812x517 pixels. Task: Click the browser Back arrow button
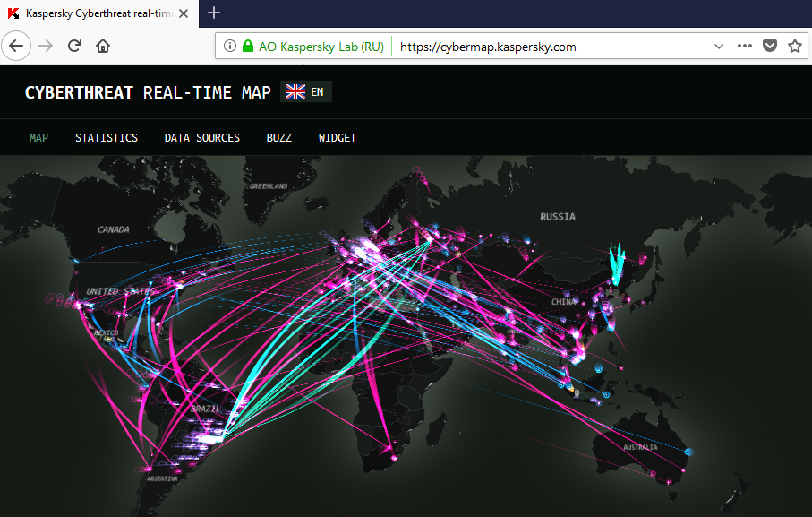(19, 46)
